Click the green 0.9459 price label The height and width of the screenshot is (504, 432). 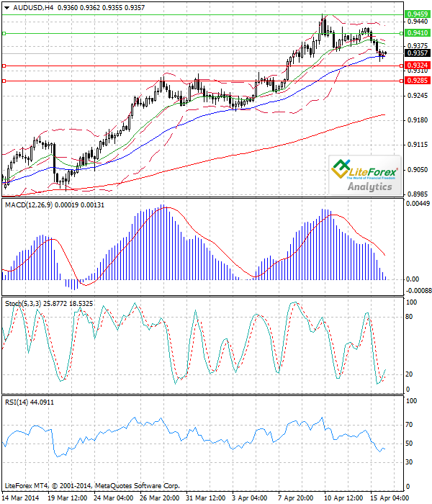(417, 14)
